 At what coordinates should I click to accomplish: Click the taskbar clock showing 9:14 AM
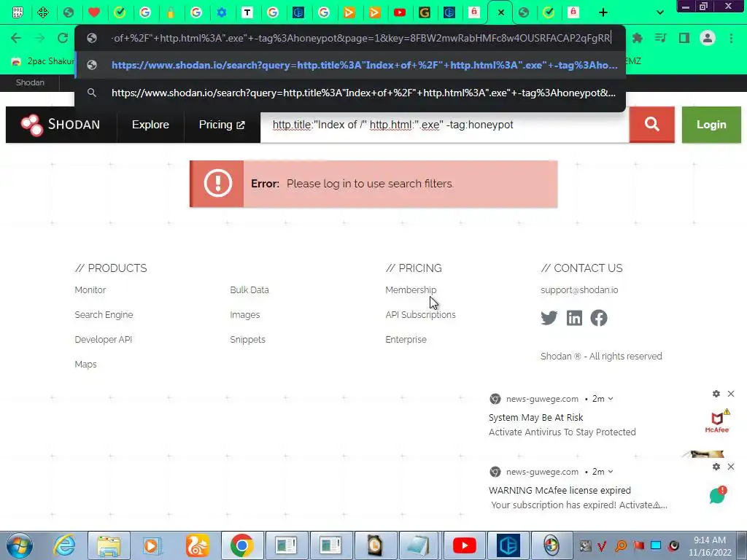710,545
